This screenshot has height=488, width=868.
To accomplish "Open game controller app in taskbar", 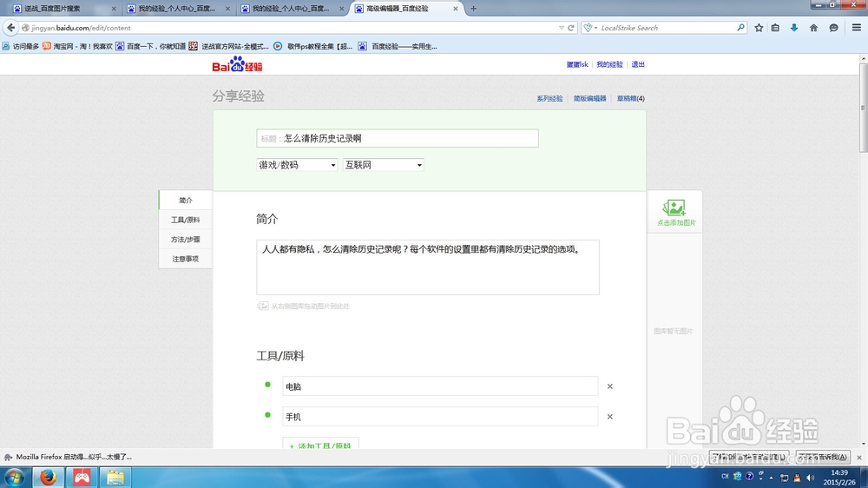I will [x=82, y=477].
